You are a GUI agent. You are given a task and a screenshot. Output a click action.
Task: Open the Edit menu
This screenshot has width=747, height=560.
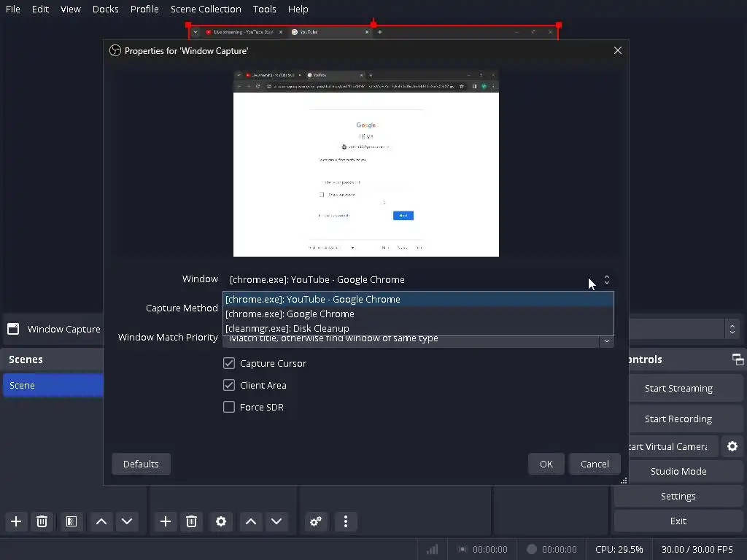tap(40, 9)
